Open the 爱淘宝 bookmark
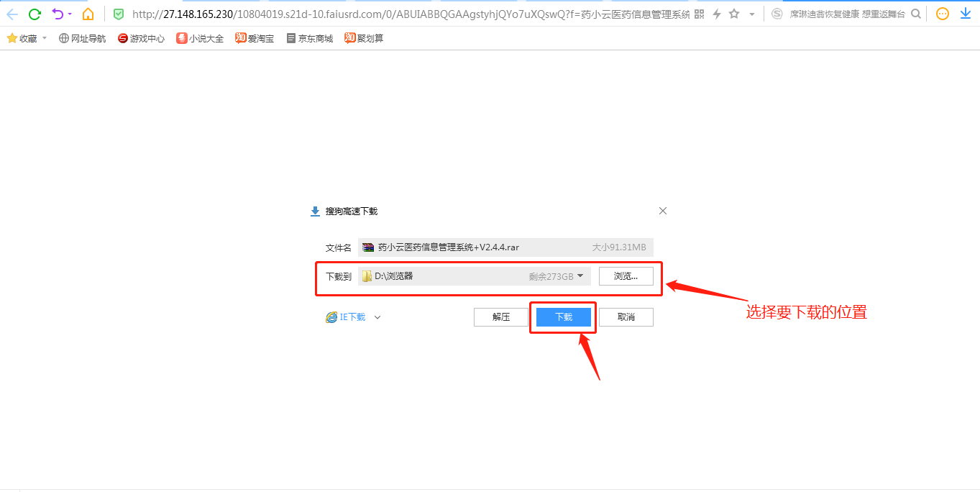The width and height of the screenshot is (980, 492). [x=255, y=39]
